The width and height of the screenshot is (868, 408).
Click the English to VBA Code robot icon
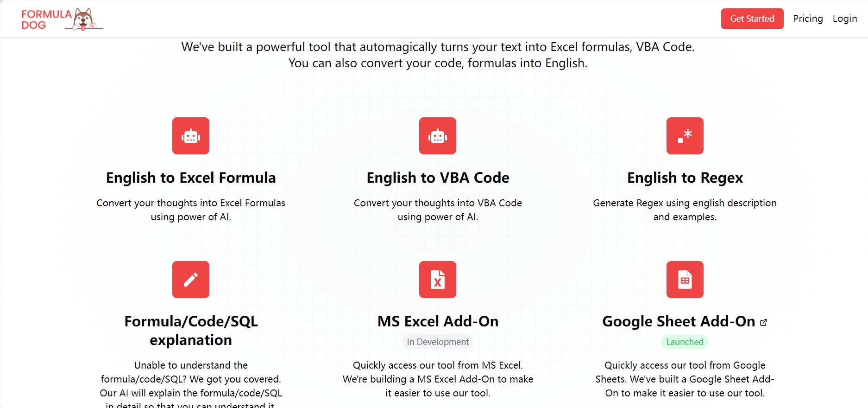pyautogui.click(x=438, y=136)
